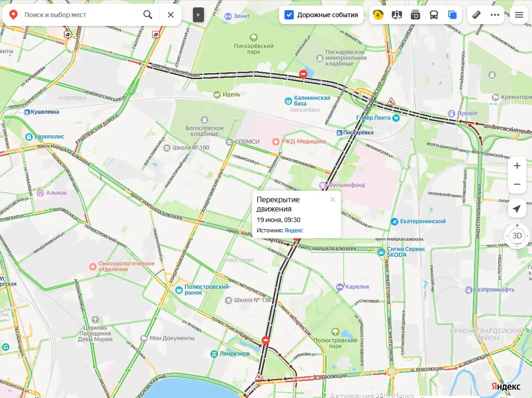
Task: Enable the public transport bus layer
Action: (x=433, y=15)
